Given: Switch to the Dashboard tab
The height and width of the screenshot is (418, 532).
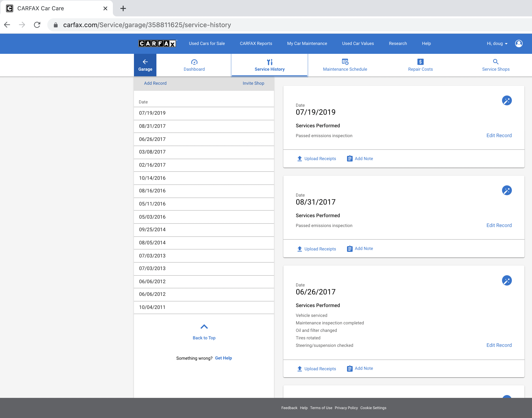Looking at the screenshot, I should tap(194, 65).
